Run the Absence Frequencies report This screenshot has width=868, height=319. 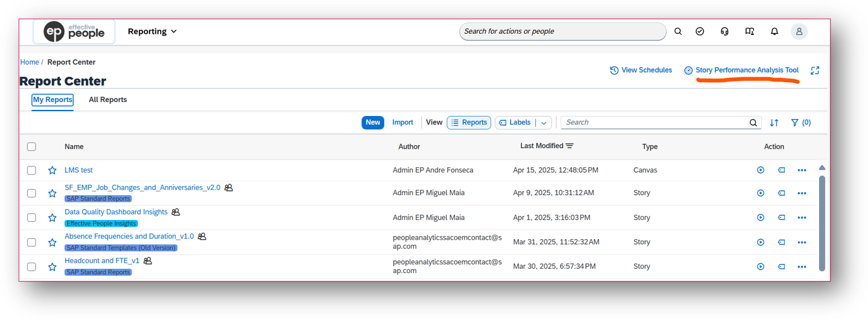pos(760,242)
